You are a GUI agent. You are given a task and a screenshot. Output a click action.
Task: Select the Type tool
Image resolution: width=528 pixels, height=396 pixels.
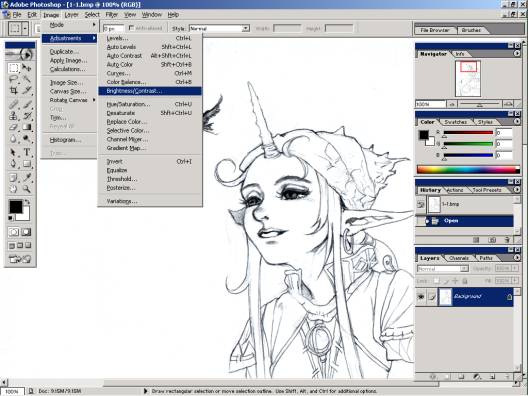pyautogui.click(x=27, y=153)
